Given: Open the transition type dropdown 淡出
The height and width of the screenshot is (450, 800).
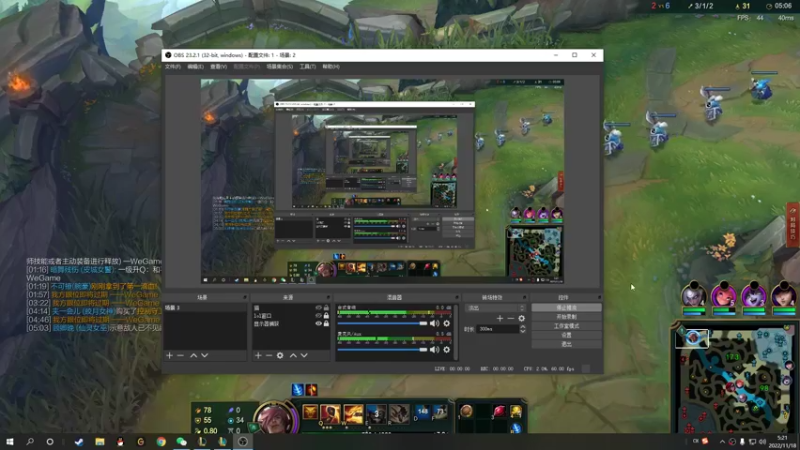Looking at the screenshot, I should [495, 308].
